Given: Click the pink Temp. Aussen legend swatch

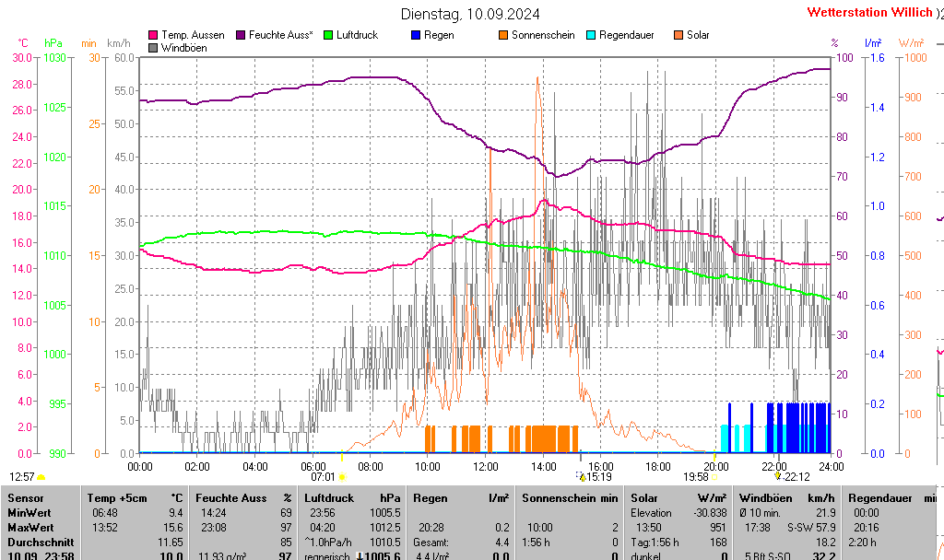Looking at the screenshot, I should pos(153,36).
